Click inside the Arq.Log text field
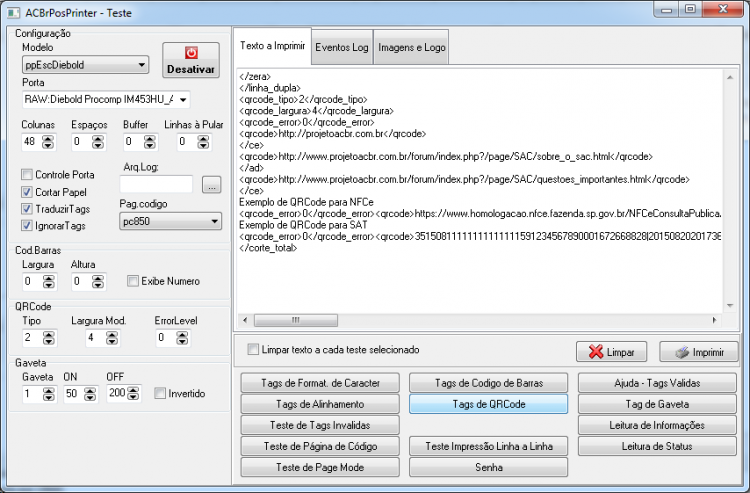The height and width of the screenshot is (493, 750). pyautogui.click(x=156, y=184)
